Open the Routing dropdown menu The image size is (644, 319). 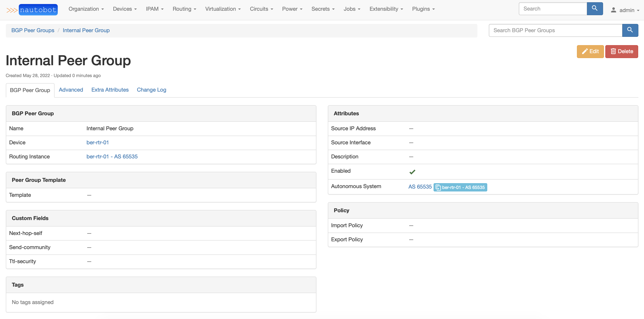[x=184, y=9]
